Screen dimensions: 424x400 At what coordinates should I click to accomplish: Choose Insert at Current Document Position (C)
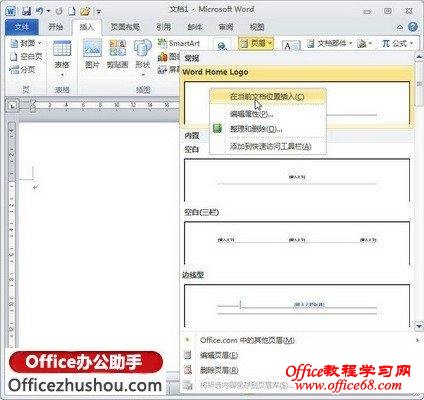(268, 97)
